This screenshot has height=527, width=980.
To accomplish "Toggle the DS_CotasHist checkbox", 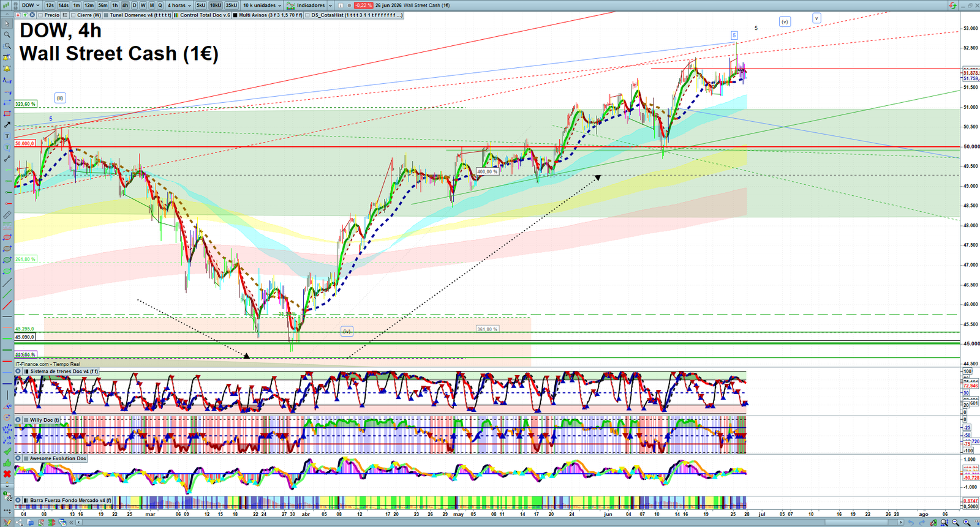I will 307,15.
